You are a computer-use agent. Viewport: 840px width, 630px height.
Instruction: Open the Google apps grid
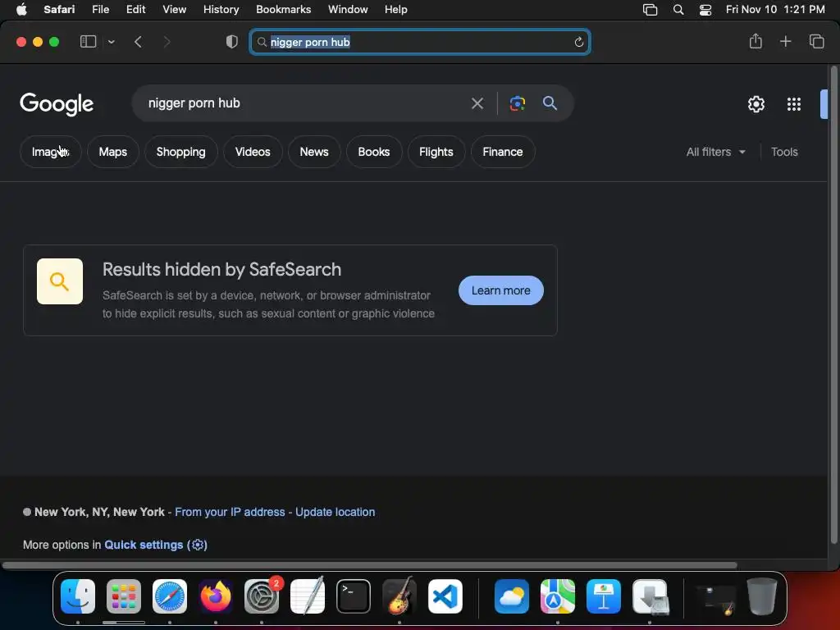(x=794, y=104)
